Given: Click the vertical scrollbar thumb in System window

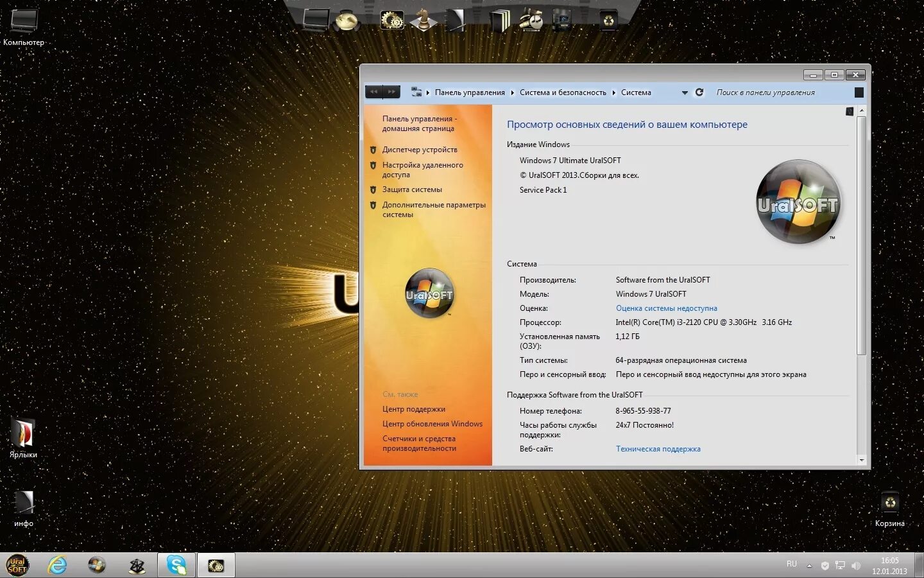Looking at the screenshot, I should (x=861, y=236).
